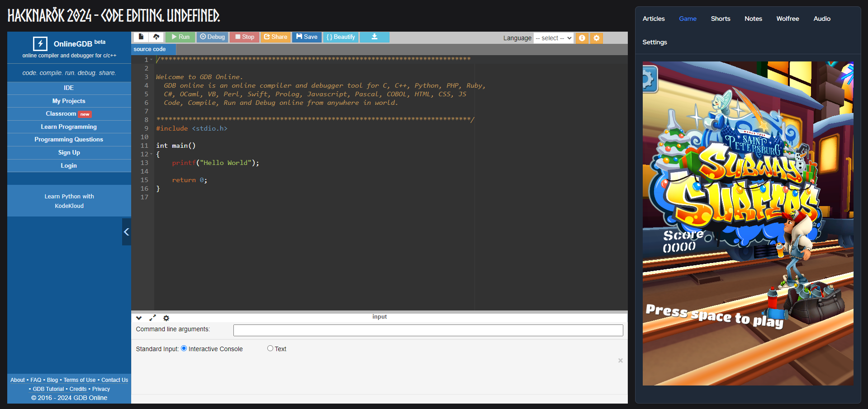
Task: Open the Privacy footer link
Action: tap(101, 389)
